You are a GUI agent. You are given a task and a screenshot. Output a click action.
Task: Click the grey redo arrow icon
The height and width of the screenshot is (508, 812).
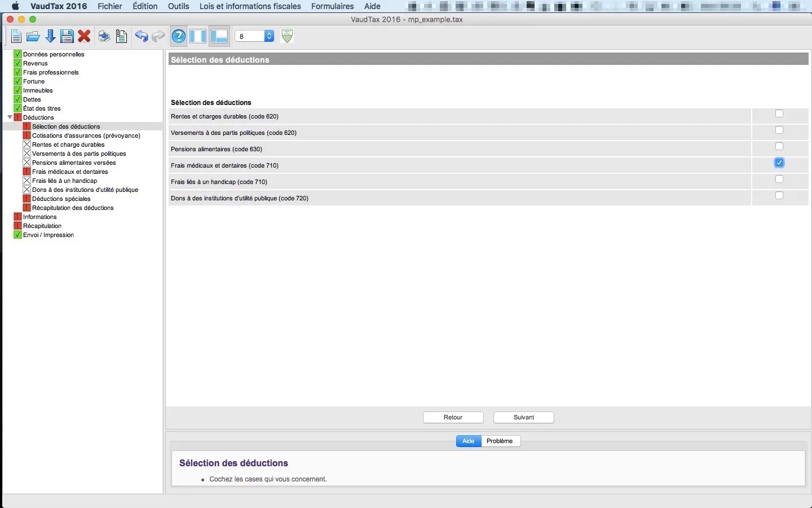158,37
